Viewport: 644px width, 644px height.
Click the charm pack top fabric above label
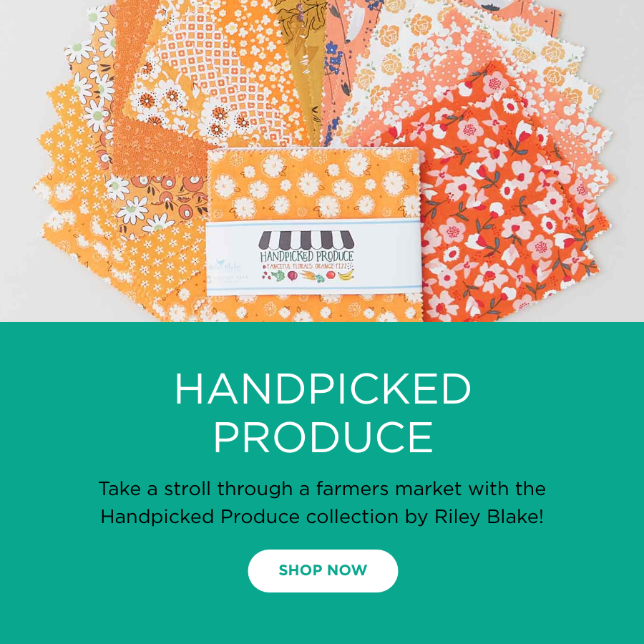click(313, 185)
